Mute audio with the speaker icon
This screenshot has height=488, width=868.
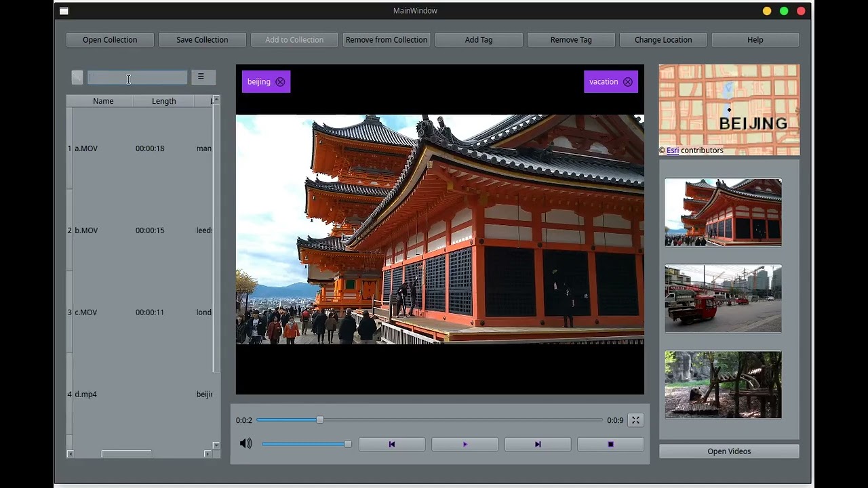pos(245,444)
